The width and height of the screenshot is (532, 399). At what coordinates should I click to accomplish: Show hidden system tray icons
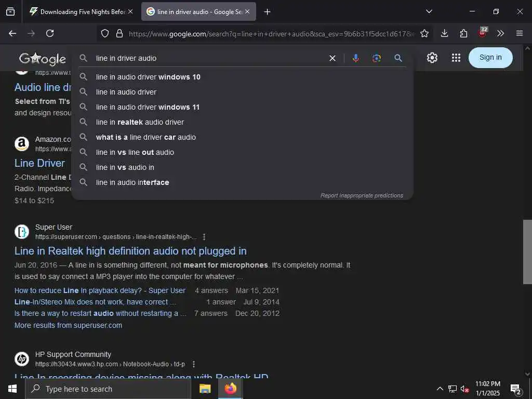pos(440,389)
